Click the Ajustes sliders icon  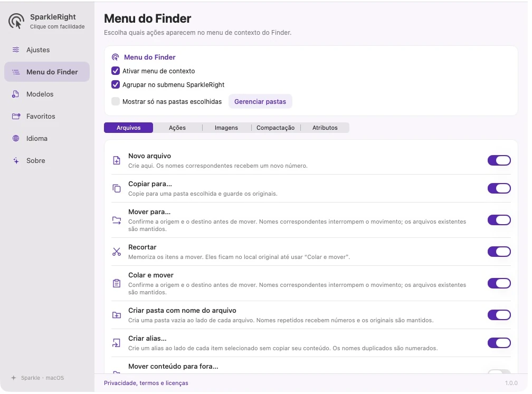click(16, 50)
